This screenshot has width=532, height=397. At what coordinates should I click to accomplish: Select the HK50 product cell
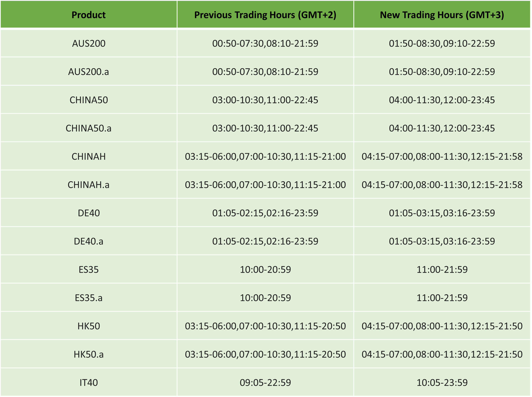coord(89,326)
